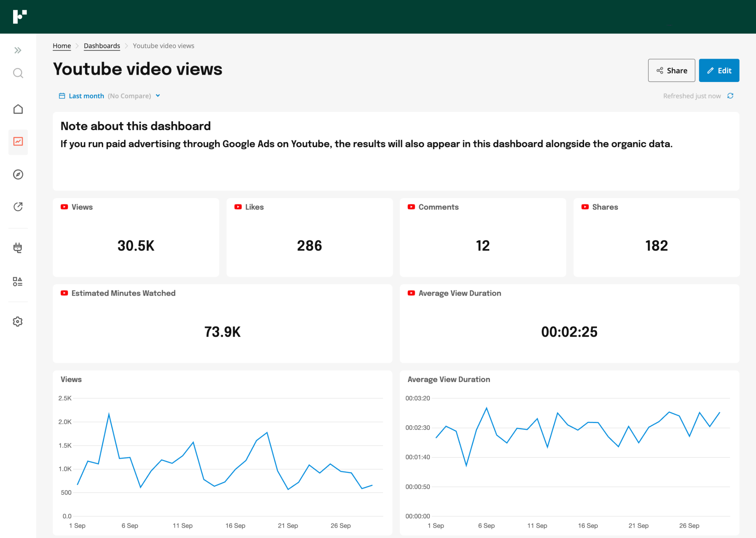Click the calendar icon beside Last month
The width and height of the screenshot is (756, 538).
pyautogui.click(x=62, y=96)
